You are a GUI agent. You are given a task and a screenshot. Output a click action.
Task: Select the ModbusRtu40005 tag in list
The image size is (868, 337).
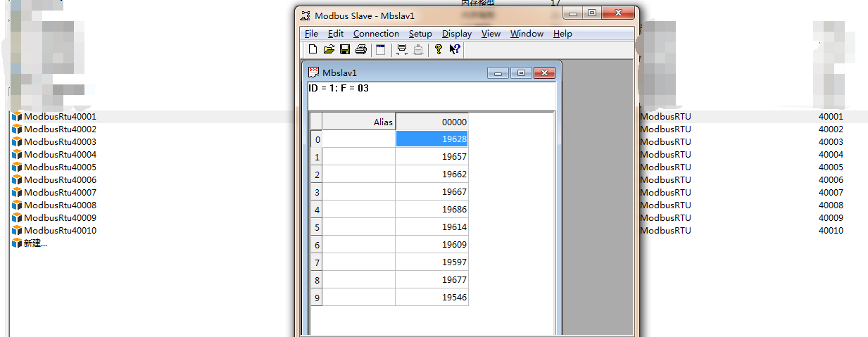tap(60, 167)
